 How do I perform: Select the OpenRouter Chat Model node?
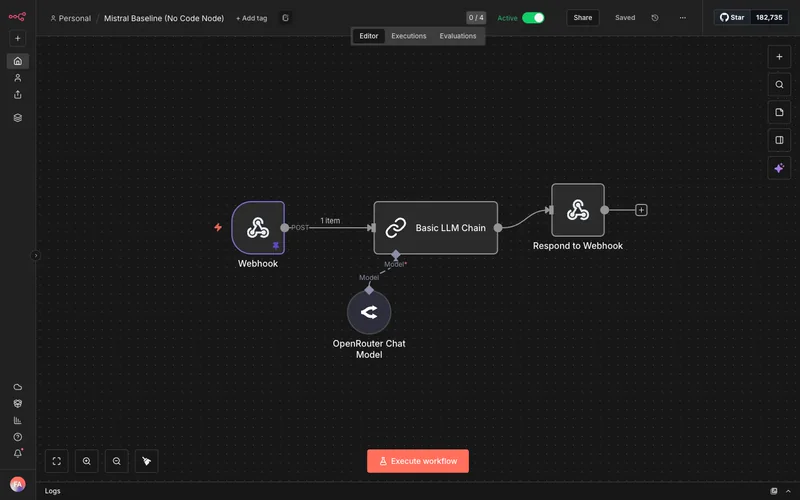coord(369,312)
